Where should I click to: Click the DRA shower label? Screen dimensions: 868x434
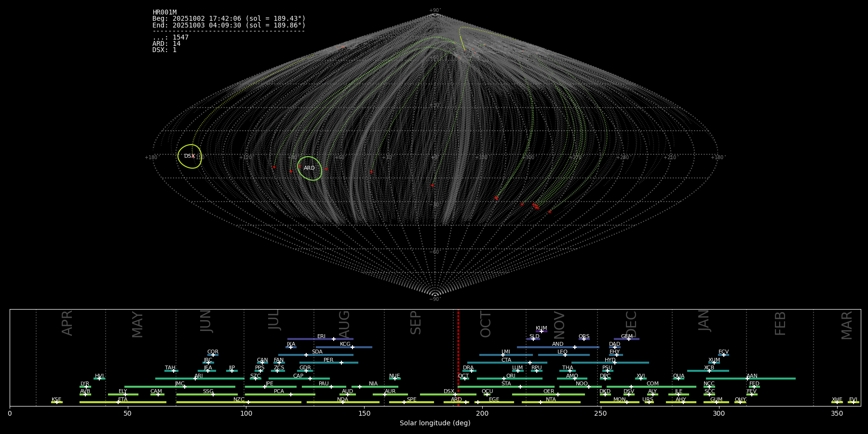468,368
